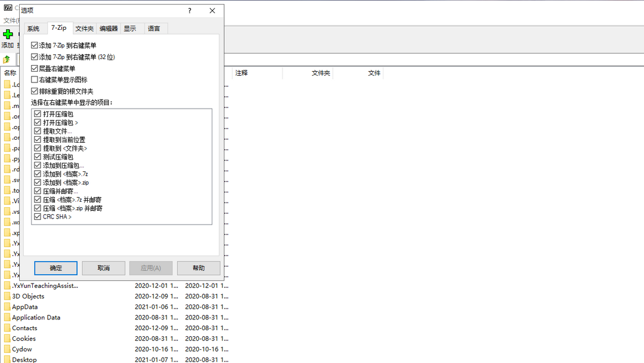Open the 语言 tab

point(154,29)
